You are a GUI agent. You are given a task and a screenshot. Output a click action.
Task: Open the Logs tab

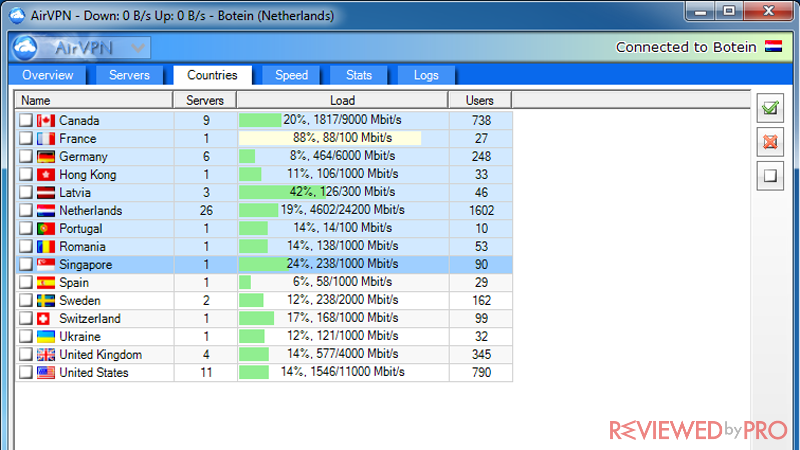coord(426,75)
